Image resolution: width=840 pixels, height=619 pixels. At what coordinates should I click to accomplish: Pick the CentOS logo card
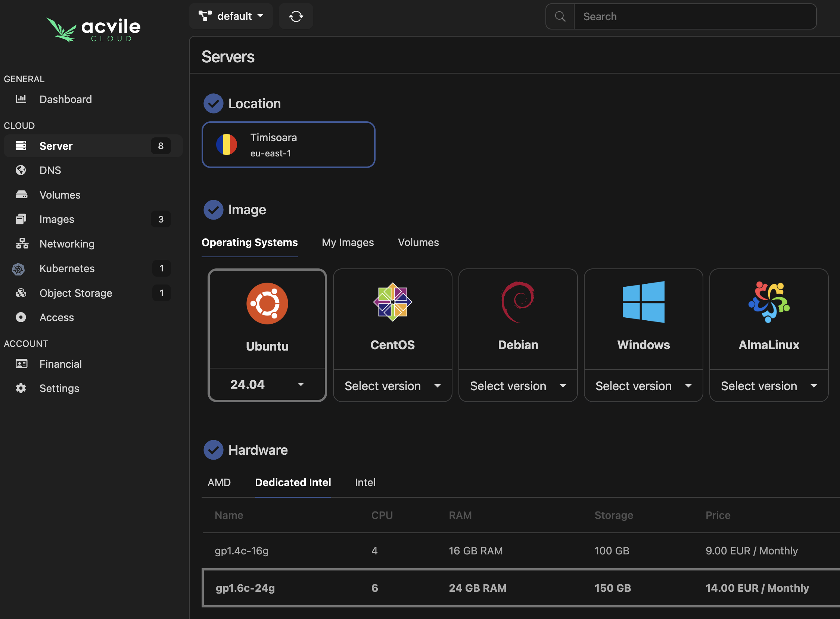(392, 302)
